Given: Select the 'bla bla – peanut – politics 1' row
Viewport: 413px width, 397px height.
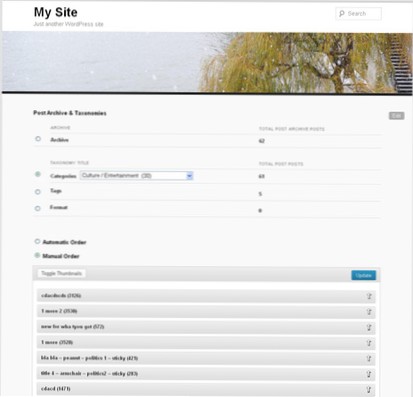Looking at the screenshot, I should coord(206,358).
